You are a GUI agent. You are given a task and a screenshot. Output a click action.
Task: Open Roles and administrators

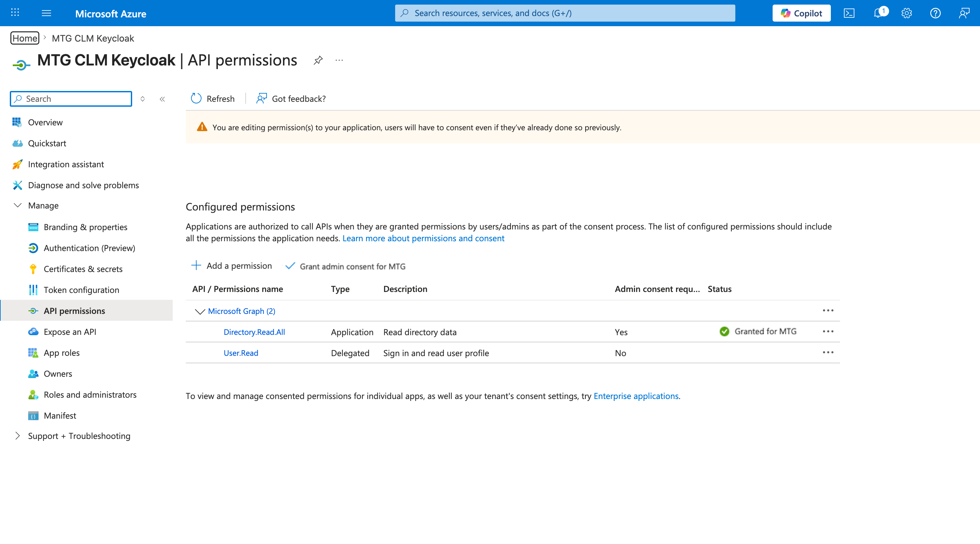pos(90,394)
